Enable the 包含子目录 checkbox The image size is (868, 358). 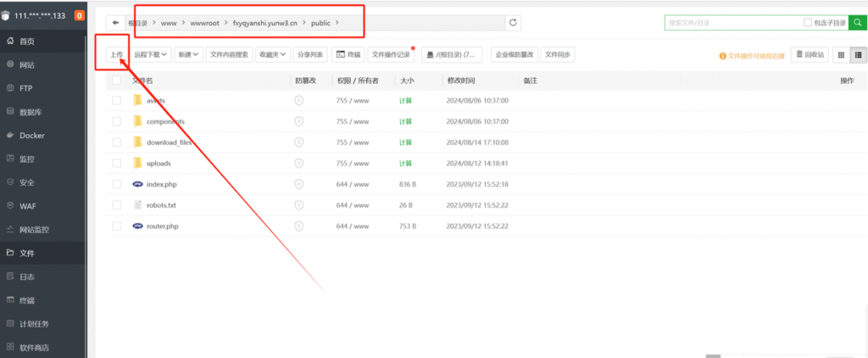pos(808,23)
